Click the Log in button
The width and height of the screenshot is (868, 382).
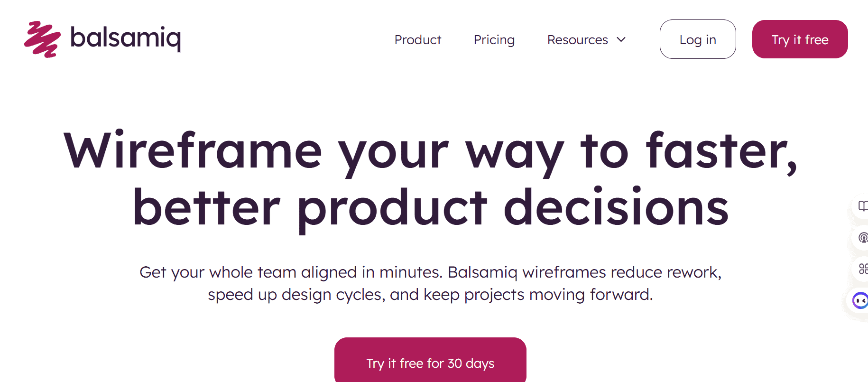pyautogui.click(x=698, y=39)
